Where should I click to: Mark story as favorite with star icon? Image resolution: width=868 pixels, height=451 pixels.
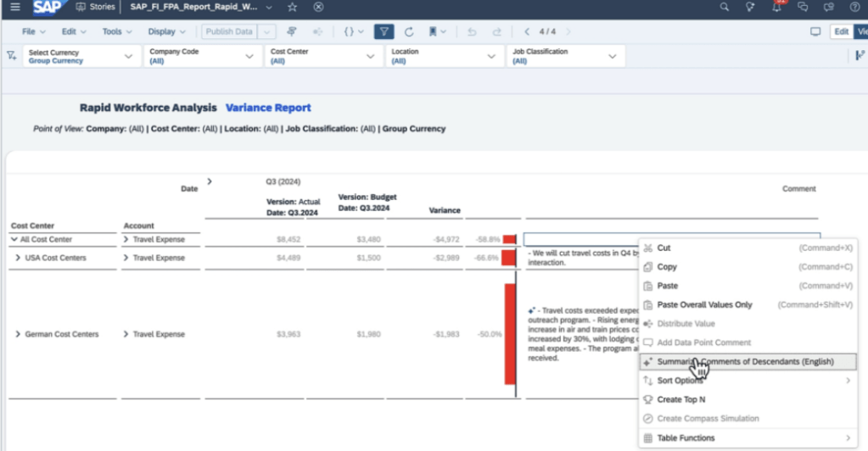293,7
